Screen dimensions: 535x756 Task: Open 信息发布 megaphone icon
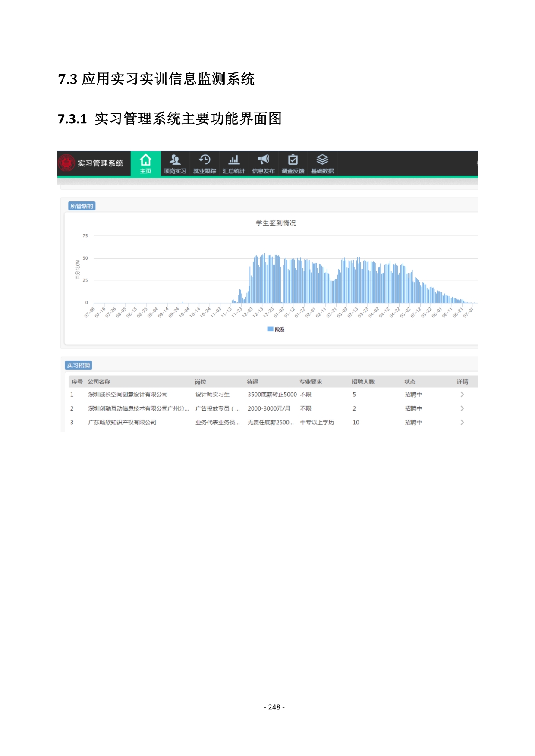pos(263,160)
